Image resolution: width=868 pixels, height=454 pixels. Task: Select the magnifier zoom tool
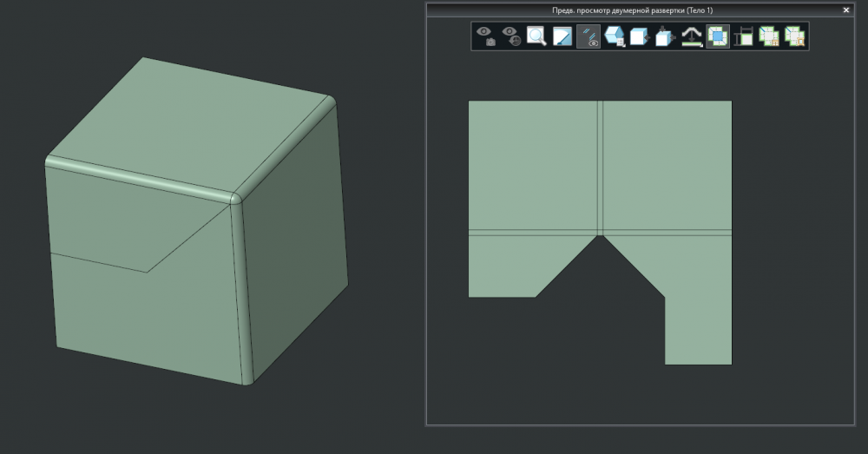pyautogui.click(x=537, y=36)
